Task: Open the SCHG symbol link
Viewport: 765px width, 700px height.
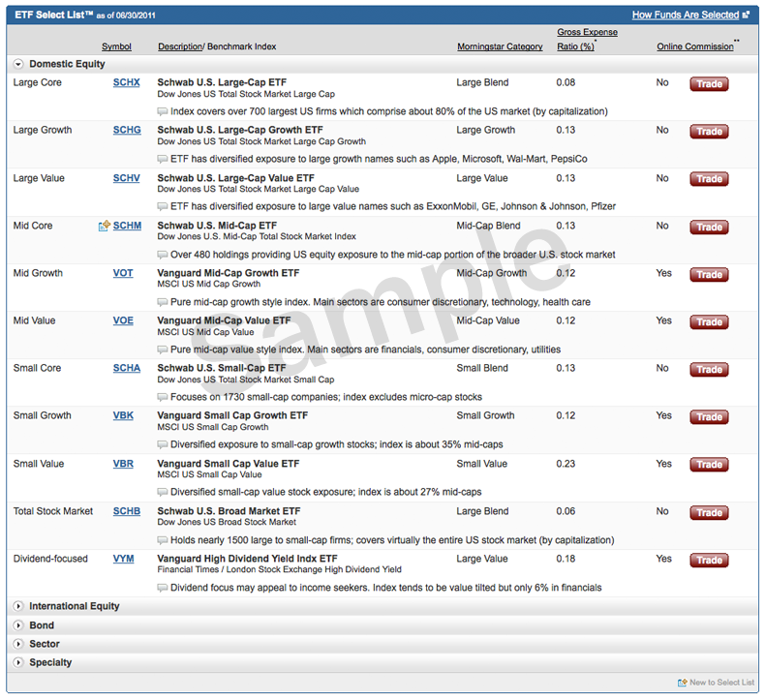Action: tap(127, 130)
